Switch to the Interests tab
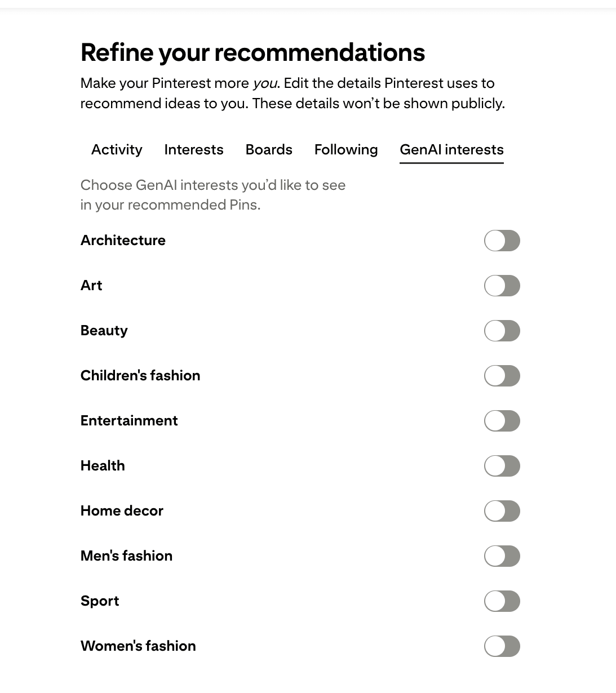616x693 pixels. (x=194, y=150)
